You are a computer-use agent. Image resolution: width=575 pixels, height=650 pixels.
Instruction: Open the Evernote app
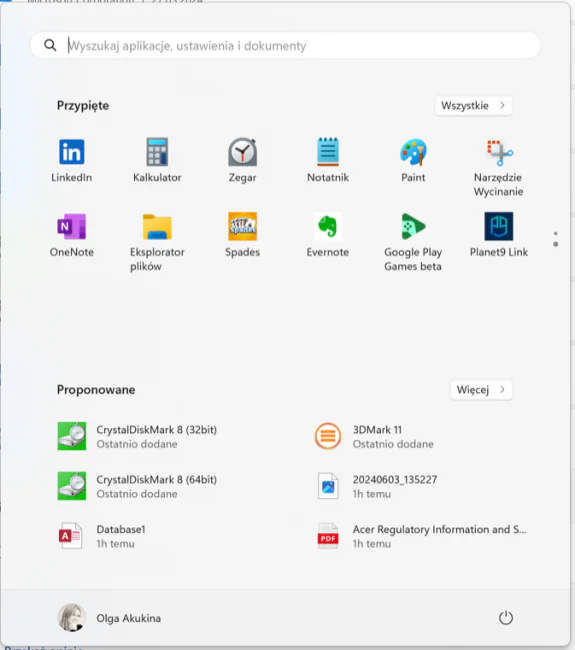point(328,235)
